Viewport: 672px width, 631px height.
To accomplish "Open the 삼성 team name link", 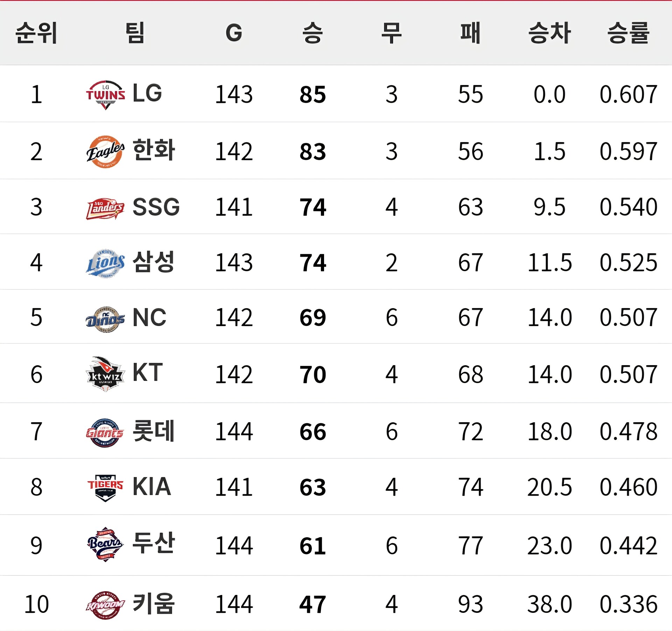I will [x=154, y=262].
